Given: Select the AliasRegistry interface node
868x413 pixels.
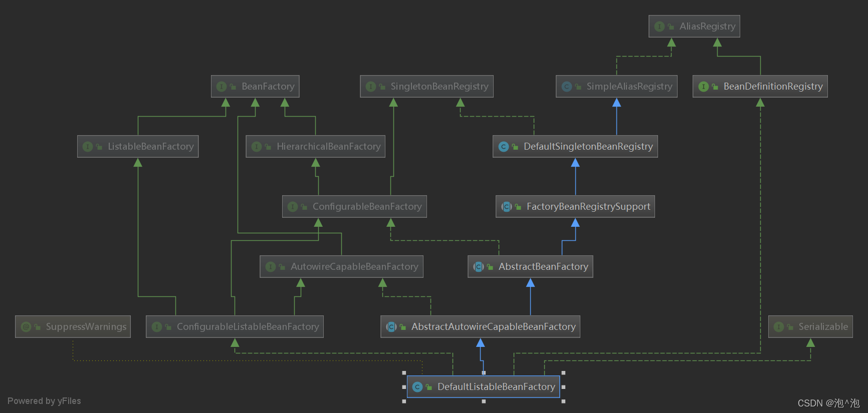Looking at the screenshot, I should (x=694, y=26).
